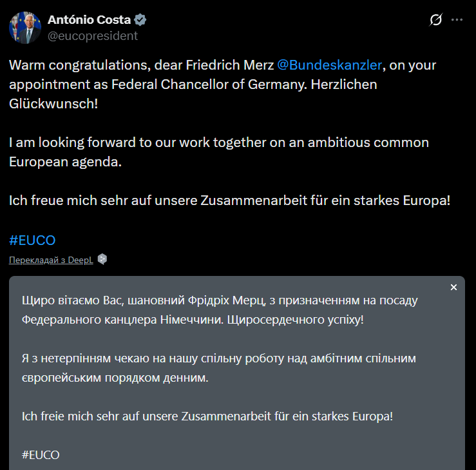Click #EUCO inside the translation box
Screen dimensions: 476x470
(40, 455)
